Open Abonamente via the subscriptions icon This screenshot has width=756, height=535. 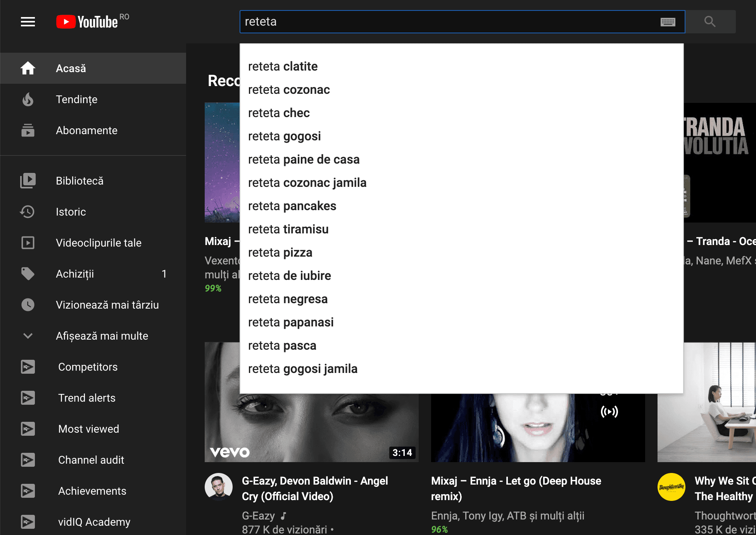(28, 131)
